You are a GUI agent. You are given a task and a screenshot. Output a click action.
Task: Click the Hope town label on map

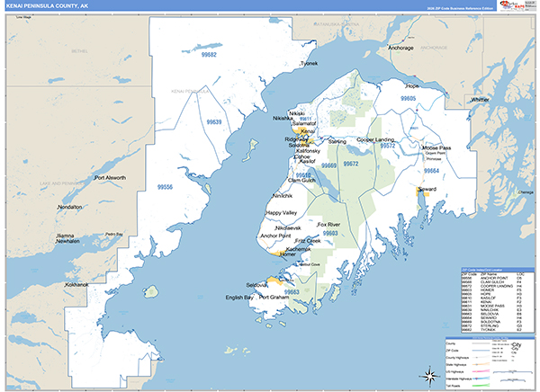coord(412,86)
